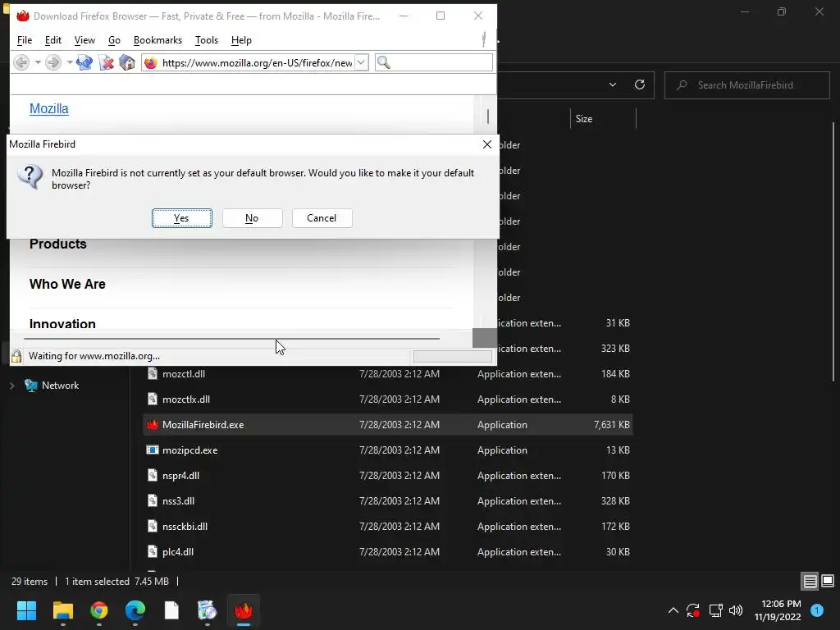The height and width of the screenshot is (630, 840).
Task: Click Yes to set default browser
Action: point(181,218)
